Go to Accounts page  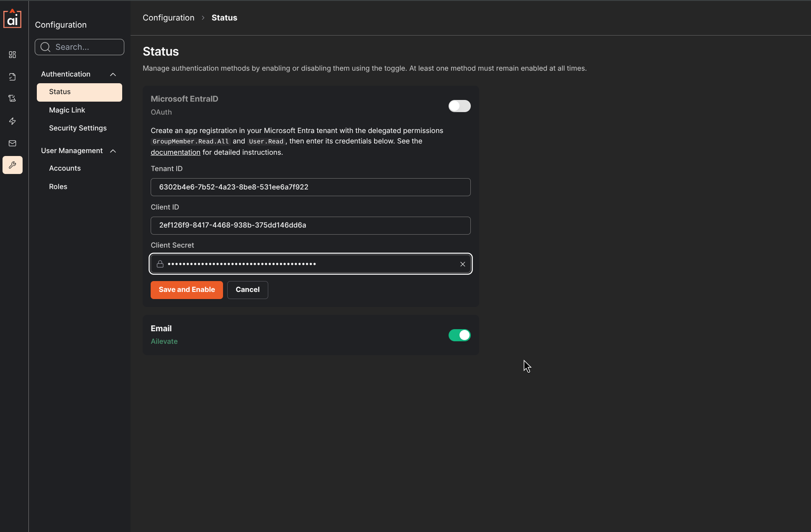pyautogui.click(x=65, y=168)
